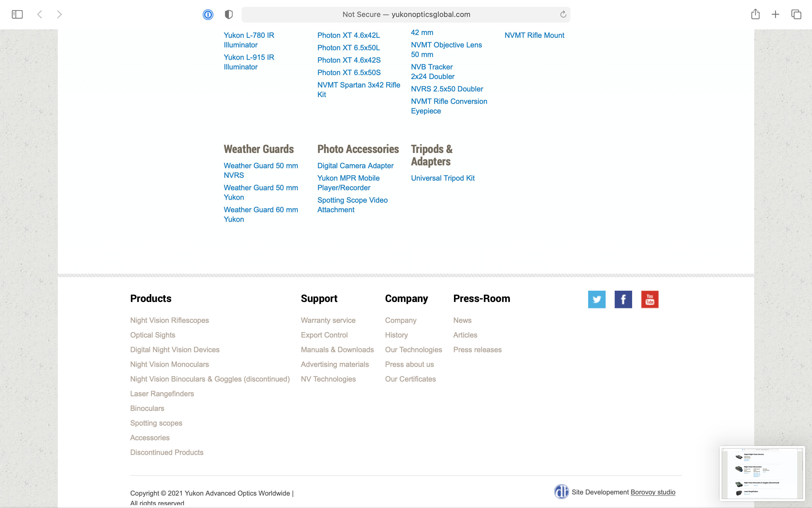Go back to previous page
Image resolution: width=812 pixels, height=508 pixels.
(x=39, y=14)
